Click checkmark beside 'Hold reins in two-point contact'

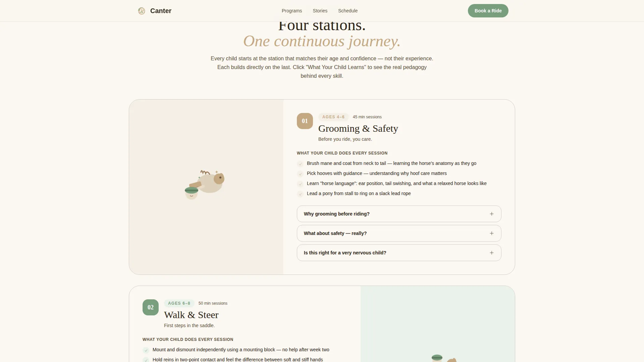[x=146, y=360]
